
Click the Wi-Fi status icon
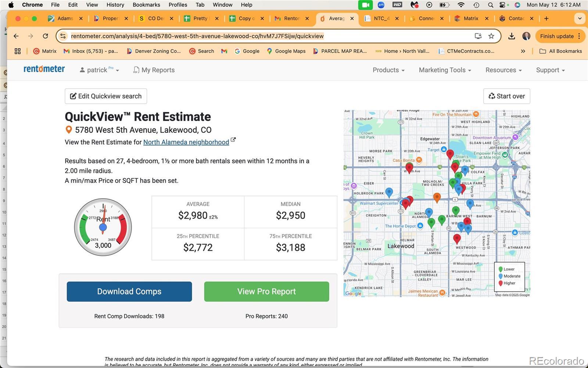(461, 5)
